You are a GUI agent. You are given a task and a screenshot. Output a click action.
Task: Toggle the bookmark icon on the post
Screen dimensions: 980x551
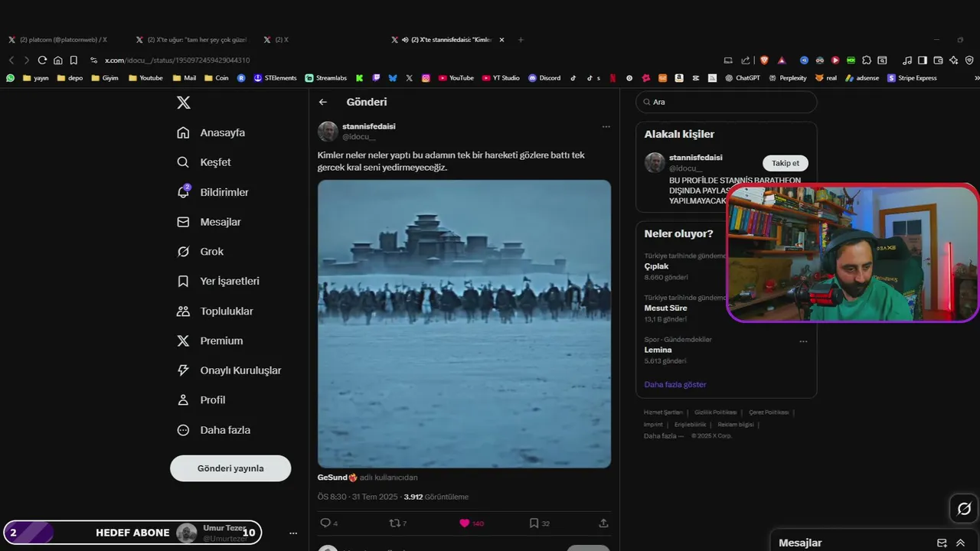534,523
